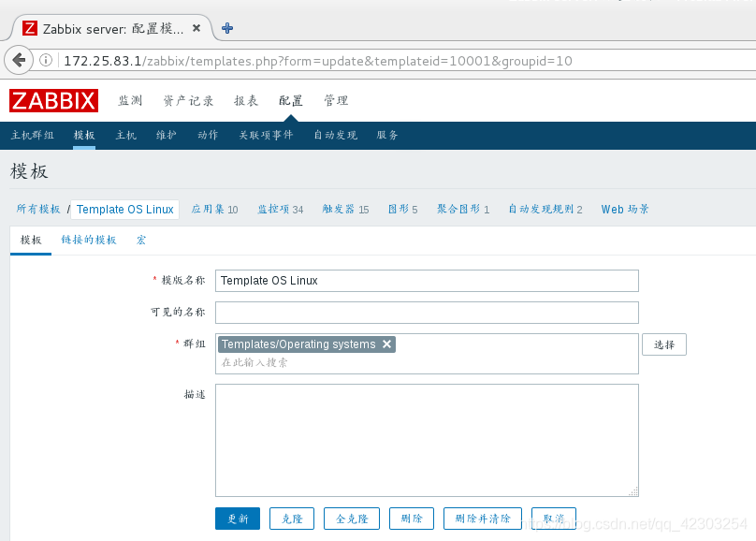This screenshot has height=541, width=756.
Task: Click the ZABBIX logo
Action: pos(54,101)
